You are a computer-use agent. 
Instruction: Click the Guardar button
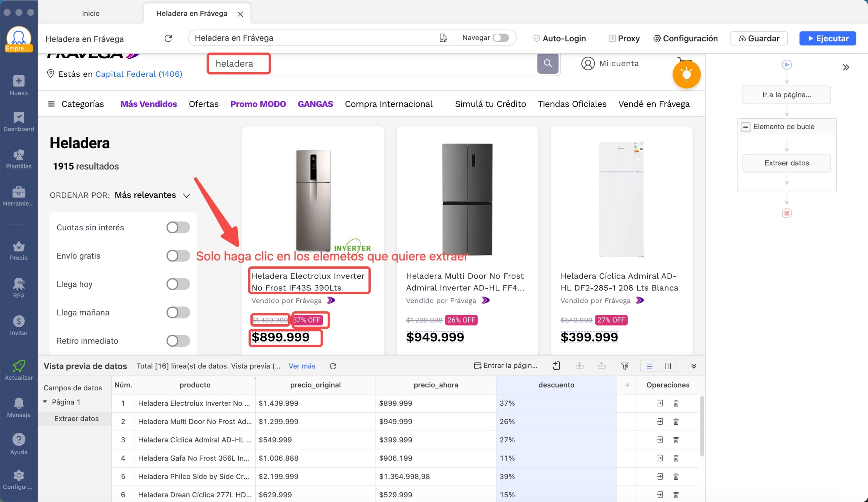point(759,38)
